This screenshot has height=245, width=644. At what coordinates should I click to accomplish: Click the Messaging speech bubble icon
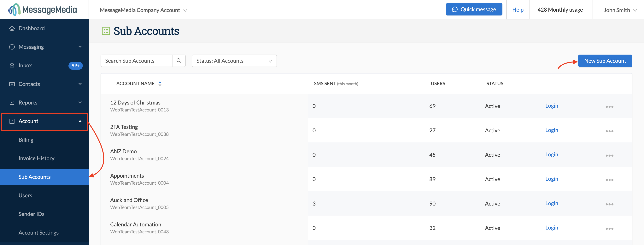click(12, 47)
